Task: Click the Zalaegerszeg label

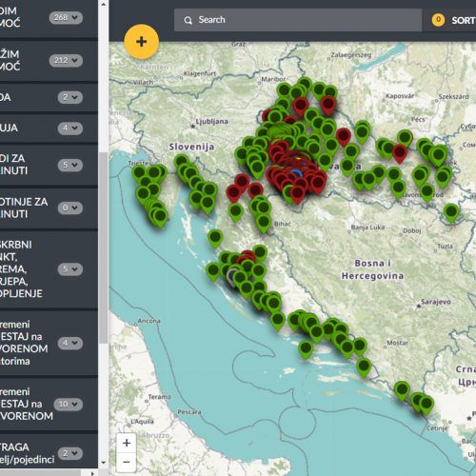Action: [351, 55]
